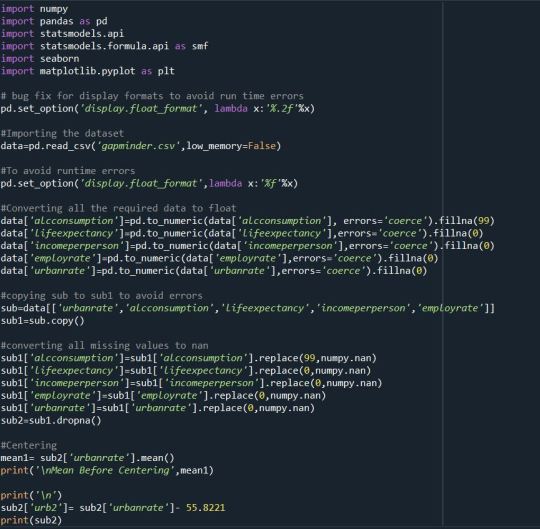Image resolution: width=540 pixels, height=529 pixels.
Task: Click the 'sub2=sub1.dropna()' line
Action: pyautogui.click(x=51, y=420)
